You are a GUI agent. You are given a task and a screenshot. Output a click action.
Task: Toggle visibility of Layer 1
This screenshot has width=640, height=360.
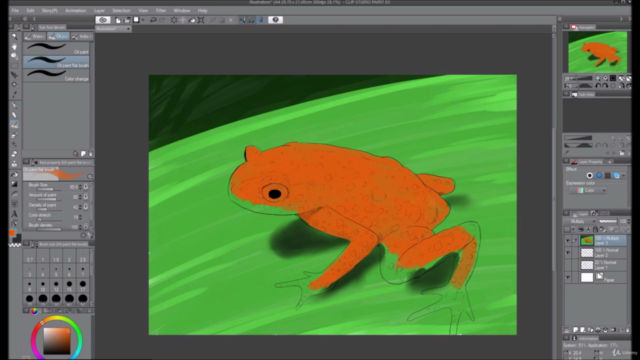click(568, 265)
